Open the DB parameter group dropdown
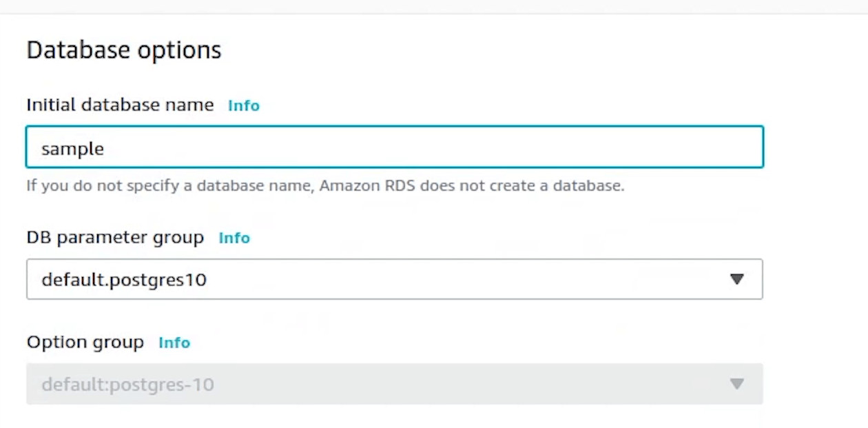The image size is (868, 428). pyautogui.click(x=394, y=279)
